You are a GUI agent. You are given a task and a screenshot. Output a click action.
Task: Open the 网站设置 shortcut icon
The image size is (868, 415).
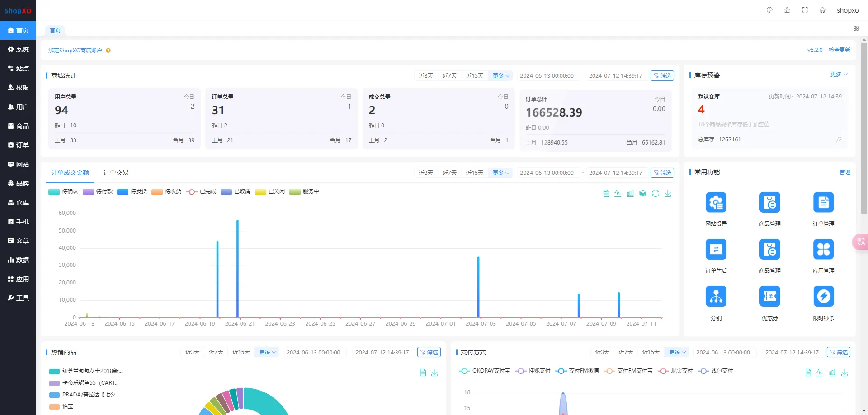(716, 202)
